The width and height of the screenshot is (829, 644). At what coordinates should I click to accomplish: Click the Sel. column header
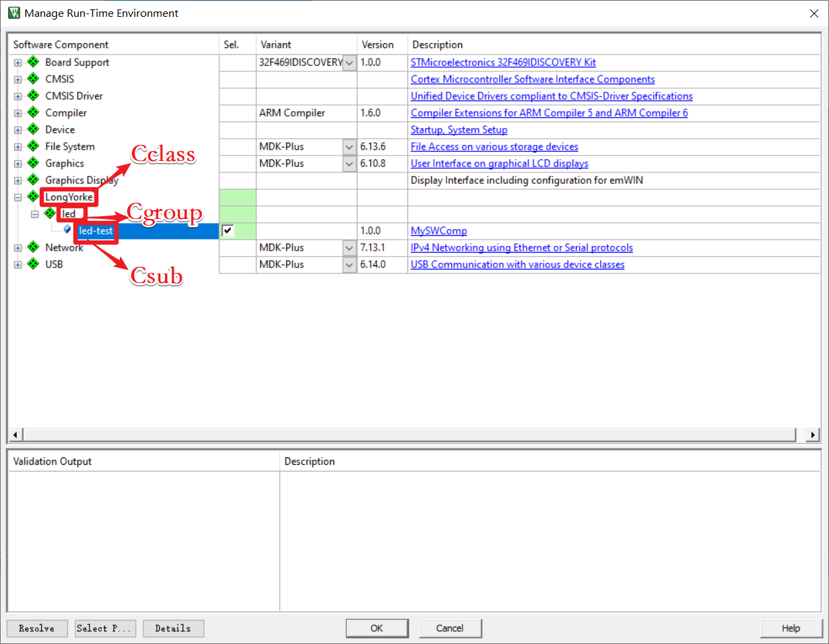click(238, 44)
